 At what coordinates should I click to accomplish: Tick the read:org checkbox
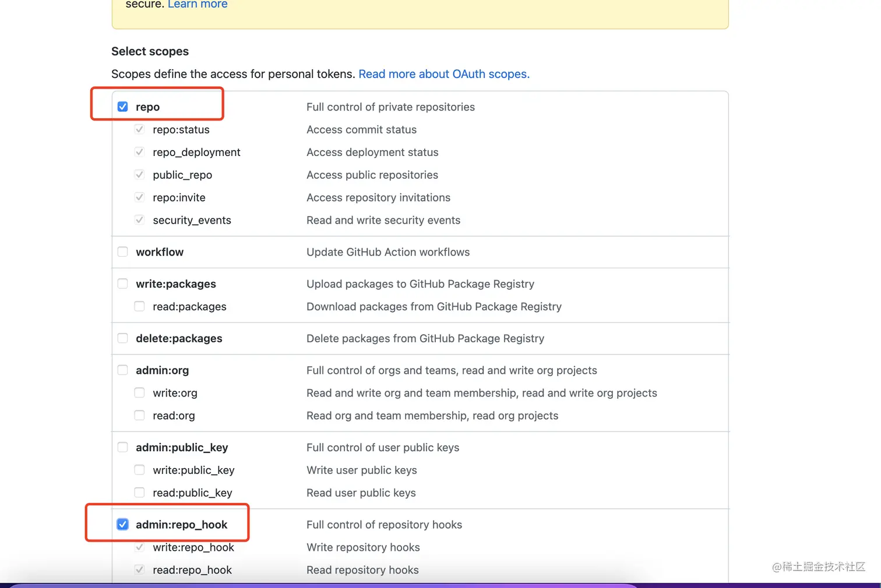pos(139,416)
